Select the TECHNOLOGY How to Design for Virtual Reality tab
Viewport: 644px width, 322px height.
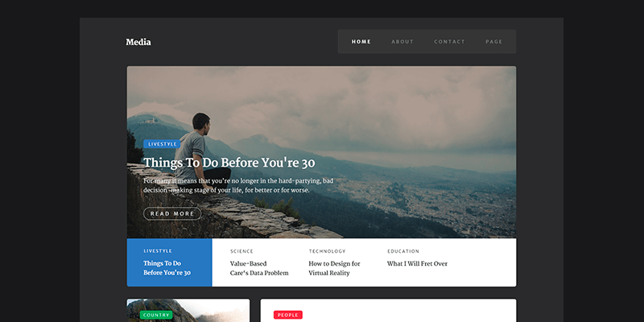(x=334, y=262)
